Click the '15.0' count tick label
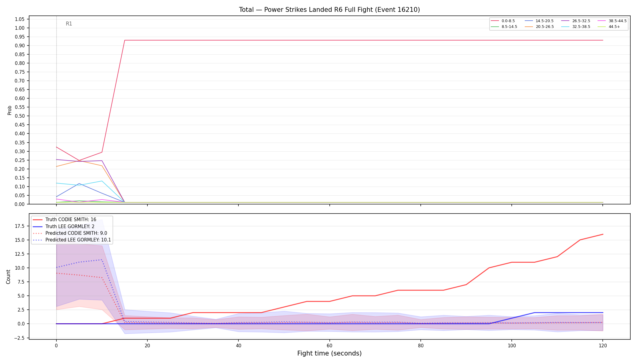637x364 pixels. (x=20, y=240)
